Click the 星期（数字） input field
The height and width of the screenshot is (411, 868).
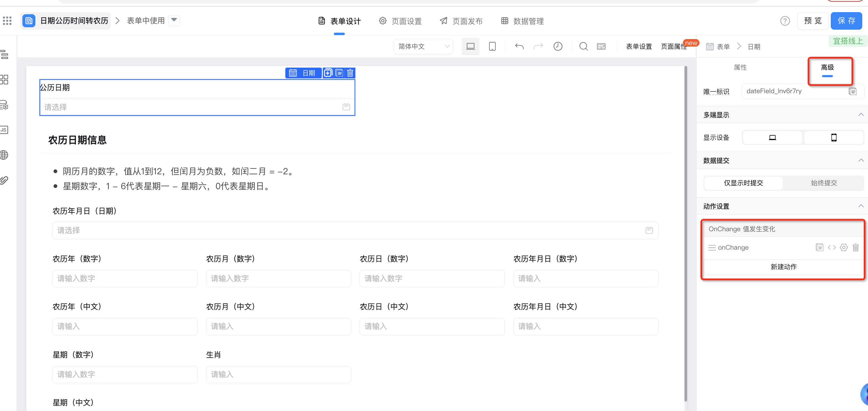click(125, 374)
